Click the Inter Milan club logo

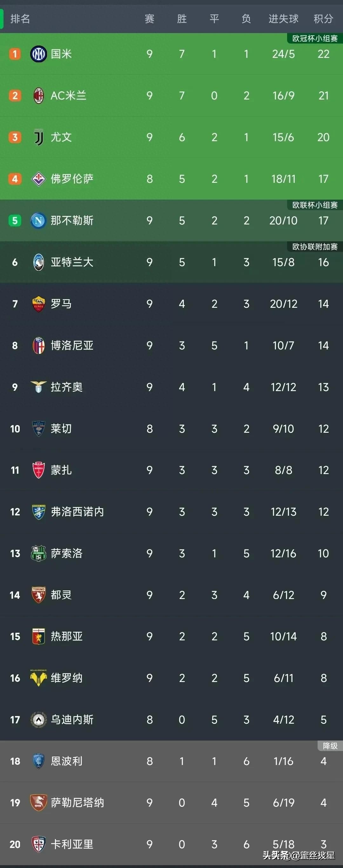click(x=38, y=54)
